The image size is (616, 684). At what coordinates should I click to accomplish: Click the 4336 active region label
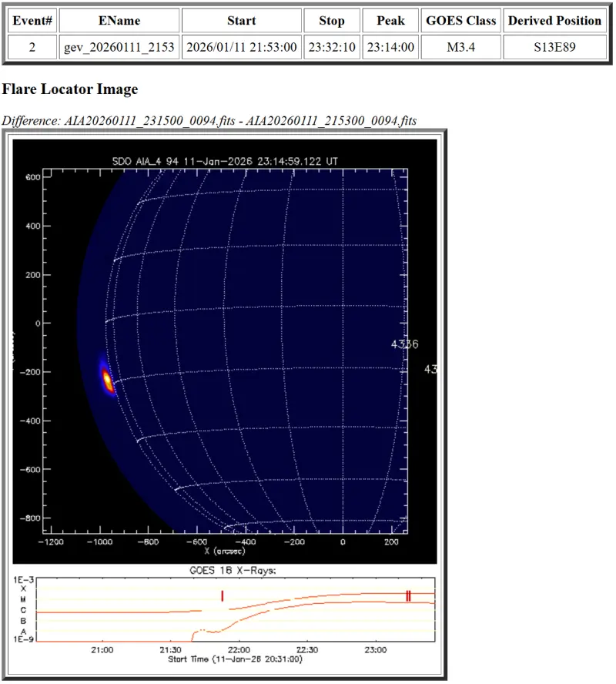click(x=404, y=344)
